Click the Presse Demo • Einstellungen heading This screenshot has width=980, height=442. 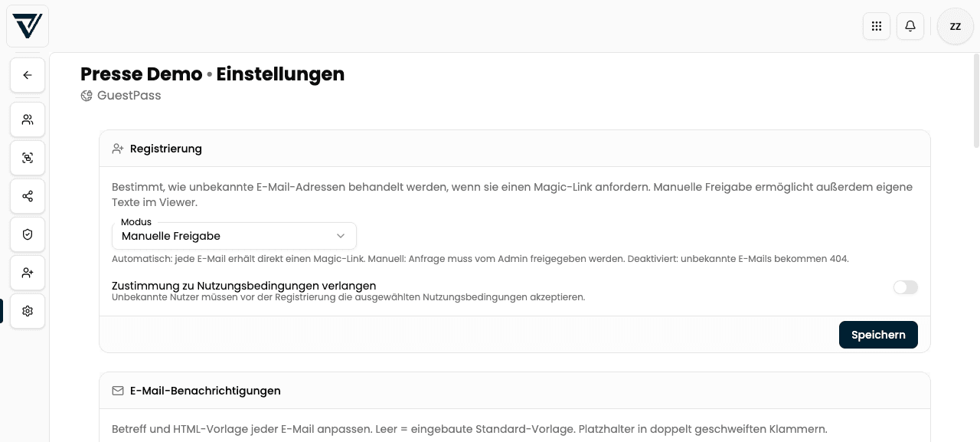(x=212, y=74)
